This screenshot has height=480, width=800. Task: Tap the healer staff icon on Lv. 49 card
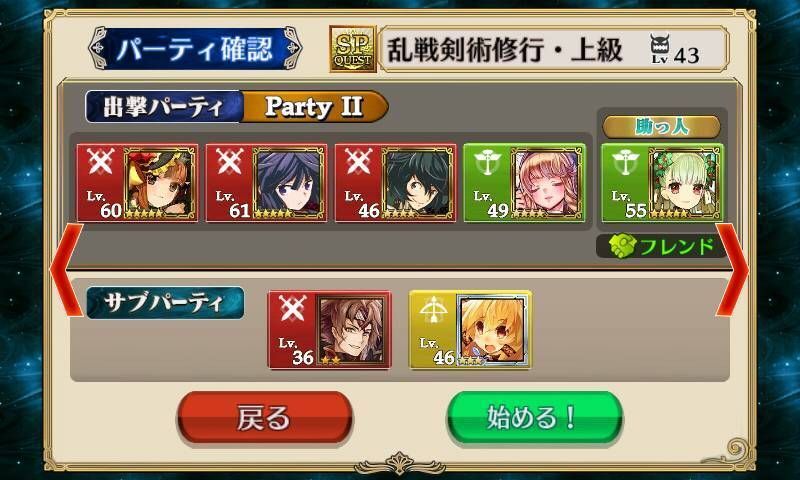487,162
